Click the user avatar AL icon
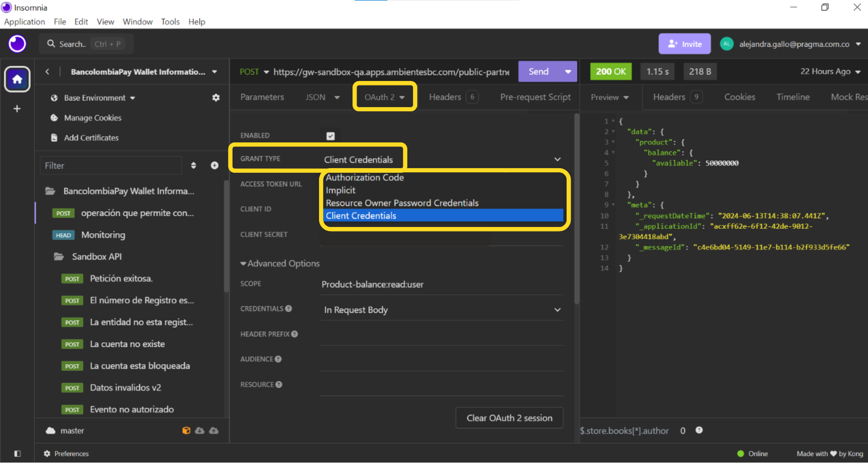 tap(727, 44)
